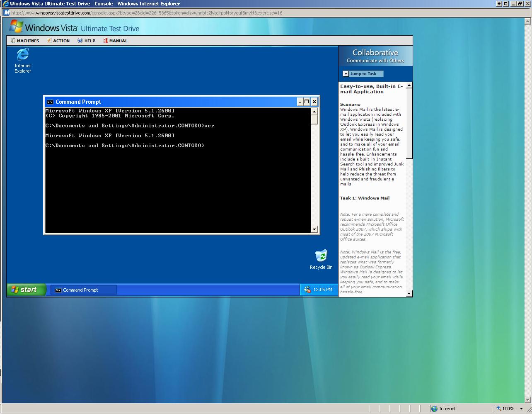The image size is (532, 414).
Task: Open the HELP menu
Action: 86,41
